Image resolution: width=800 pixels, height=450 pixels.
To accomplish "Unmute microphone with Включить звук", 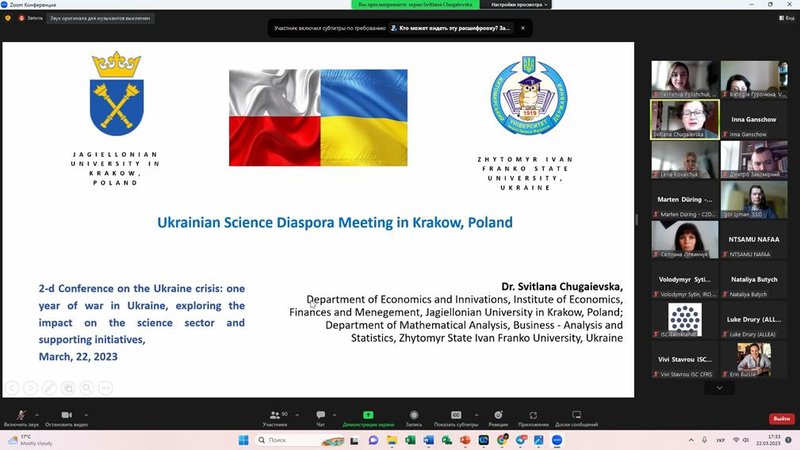I will pos(20,418).
